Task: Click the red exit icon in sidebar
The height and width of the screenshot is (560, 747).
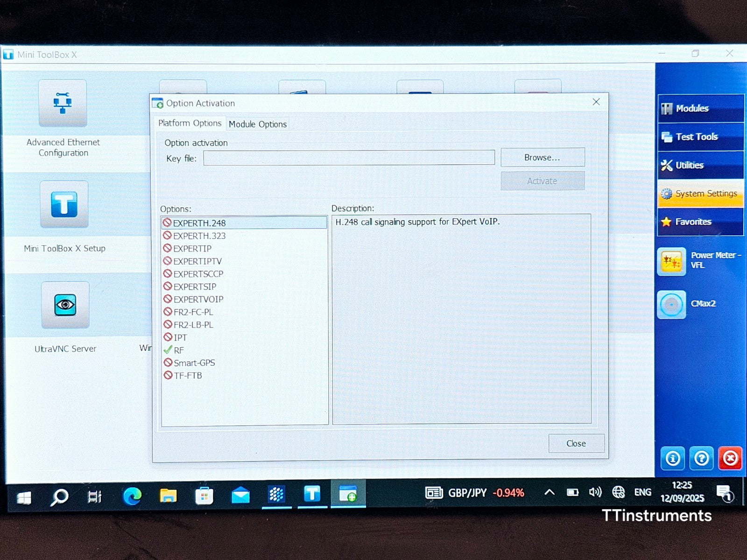Action: click(x=730, y=458)
